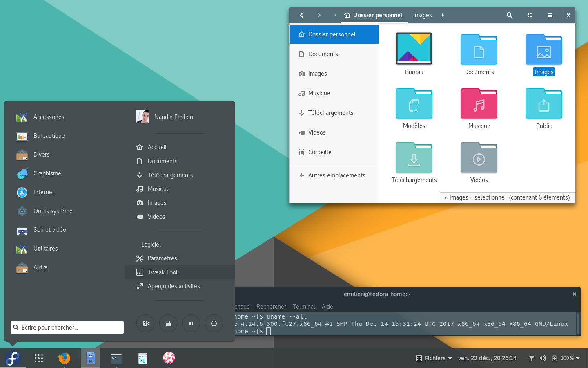Select the Musique folder thumbnail

pos(479,104)
